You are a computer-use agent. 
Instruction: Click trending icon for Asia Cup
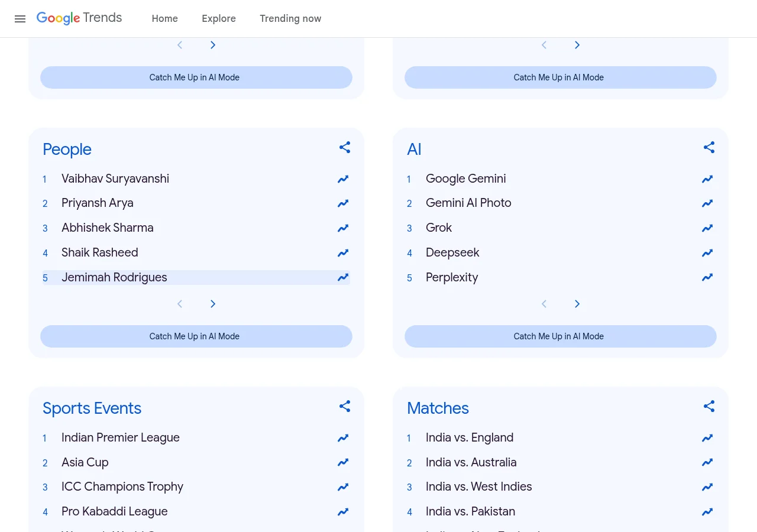click(x=343, y=462)
